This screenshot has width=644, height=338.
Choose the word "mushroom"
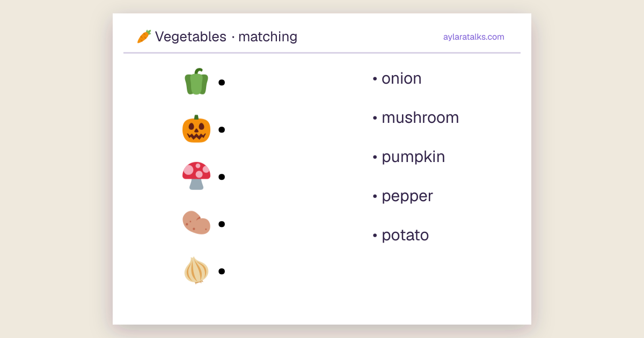(x=420, y=117)
